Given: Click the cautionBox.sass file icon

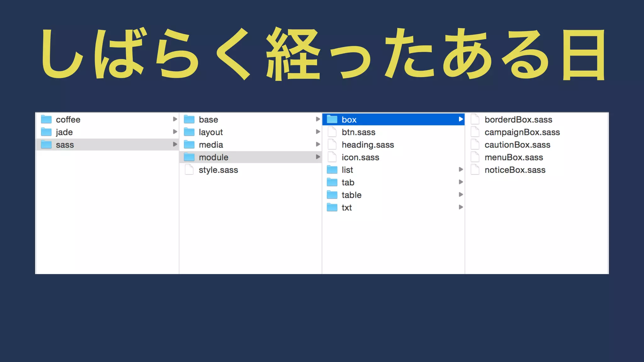Looking at the screenshot, I should [x=475, y=145].
